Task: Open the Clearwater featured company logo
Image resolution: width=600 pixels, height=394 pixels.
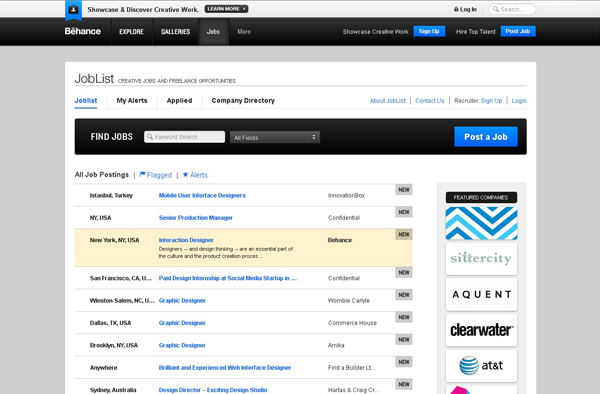Action: (x=481, y=330)
